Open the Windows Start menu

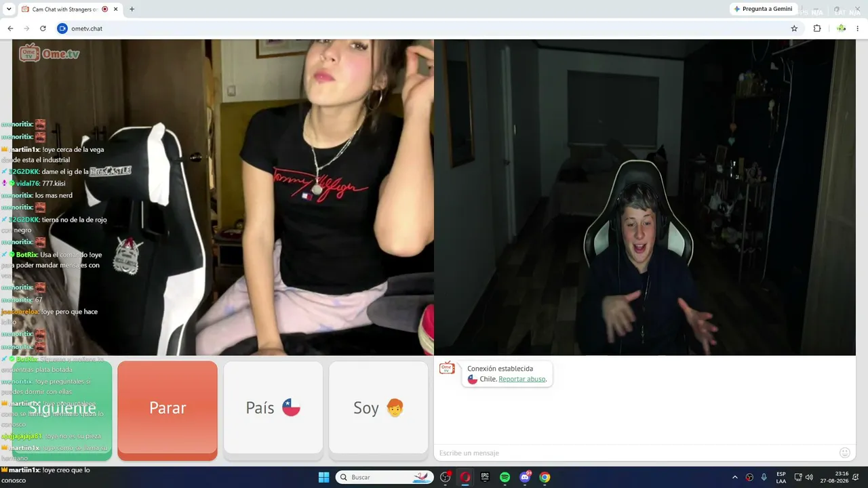[323, 477]
